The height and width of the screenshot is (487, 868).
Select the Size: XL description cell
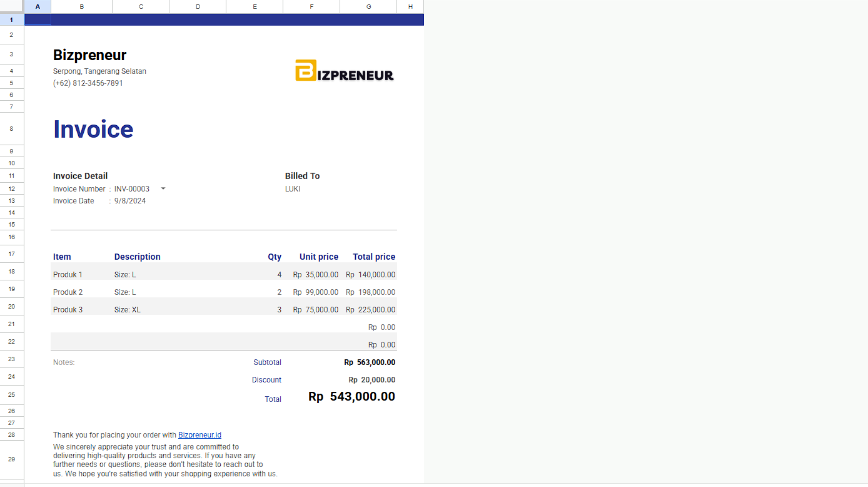tap(127, 309)
